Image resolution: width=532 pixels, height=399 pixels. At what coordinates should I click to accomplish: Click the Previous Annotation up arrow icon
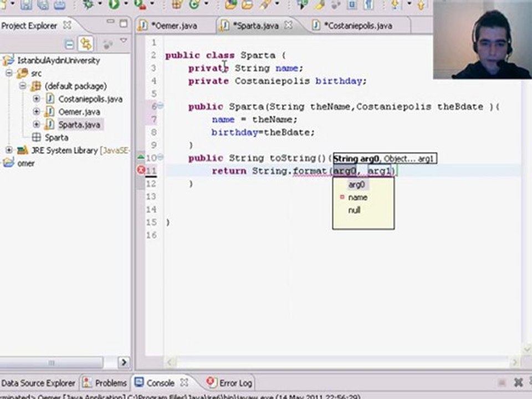(x=421, y=4)
